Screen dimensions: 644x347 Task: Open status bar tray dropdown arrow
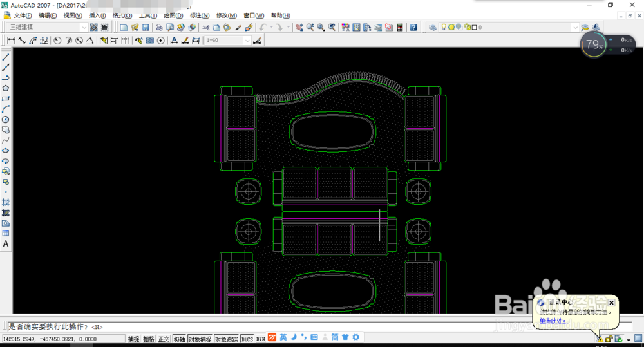tap(629, 340)
